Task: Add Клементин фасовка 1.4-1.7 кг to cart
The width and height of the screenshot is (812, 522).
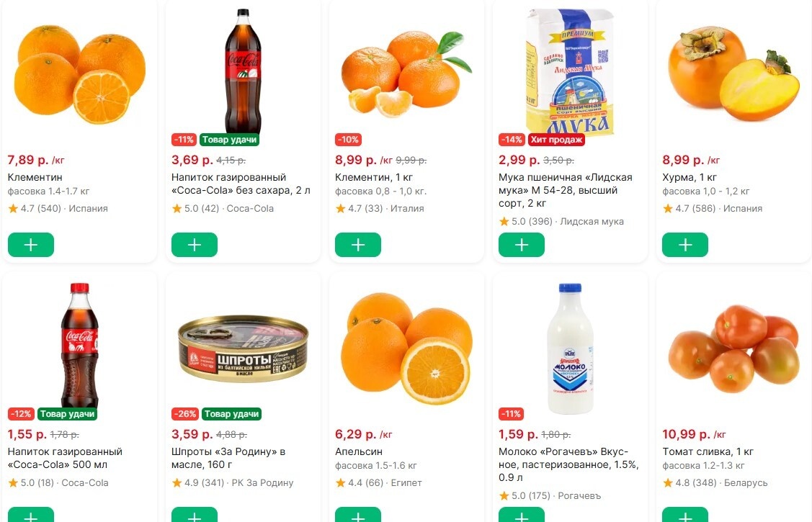Action: (x=30, y=244)
